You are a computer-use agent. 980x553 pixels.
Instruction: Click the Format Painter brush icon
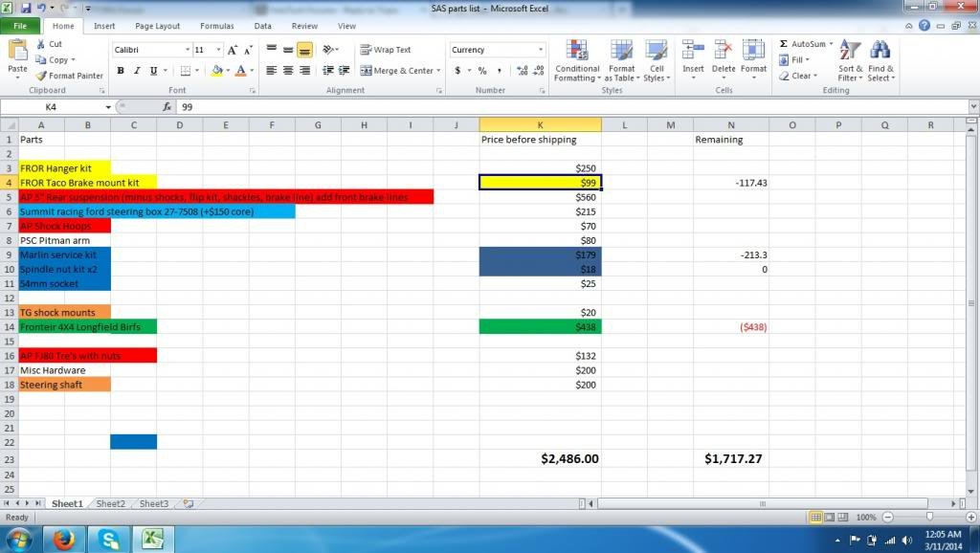(x=40, y=76)
